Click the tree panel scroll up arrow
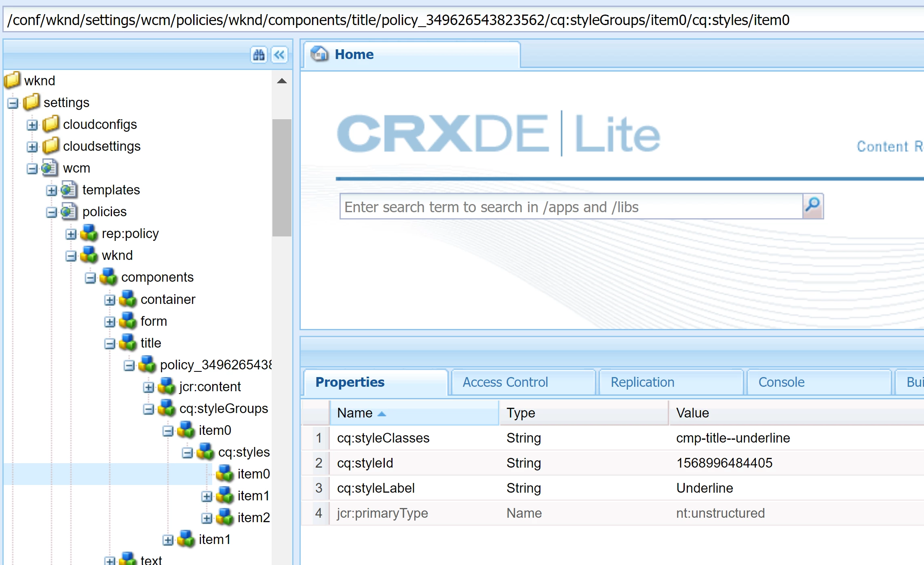This screenshot has width=924, height=565. tap(282, 81)
